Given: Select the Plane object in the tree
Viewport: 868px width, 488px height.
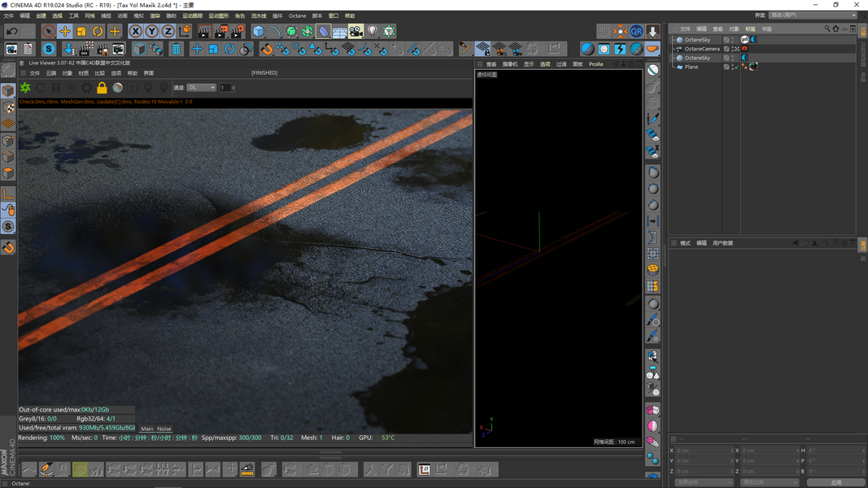Looking at the screenshot, I should pos(691,67).
